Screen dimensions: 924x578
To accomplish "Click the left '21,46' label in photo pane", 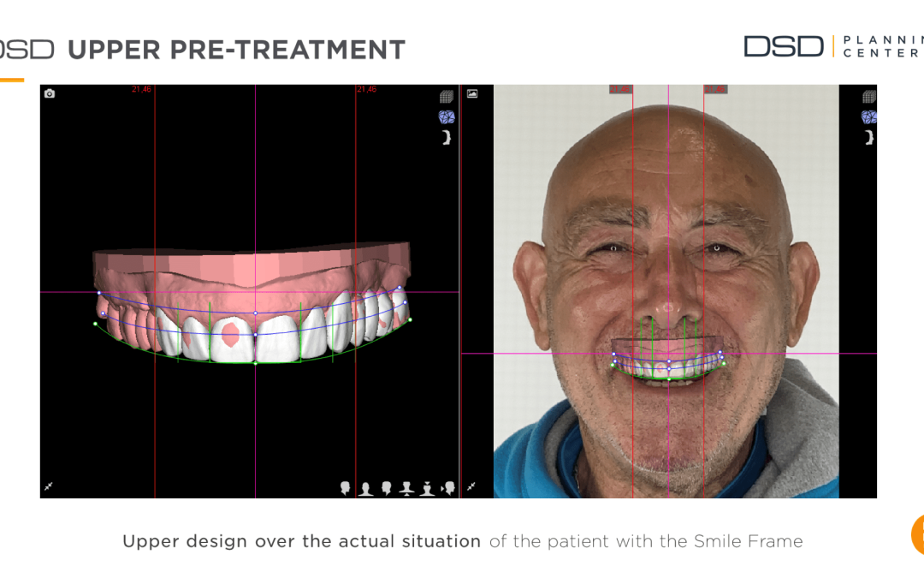I will [620, 89].
